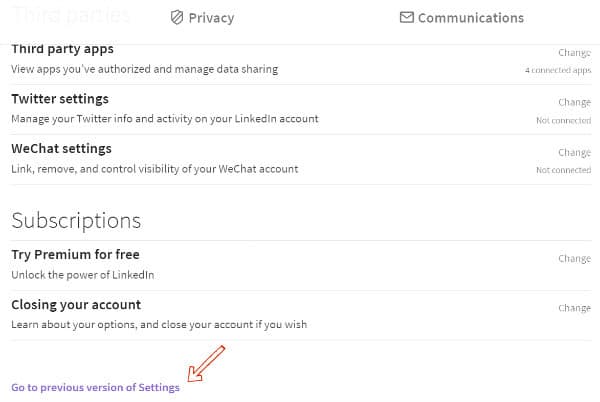Expand the Twitter settings row
This screenshot has width=600, height=402.
click(x=301, y=109)
